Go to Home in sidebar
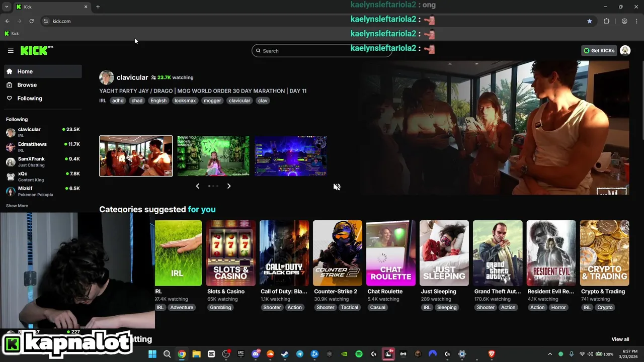644x362 pixels. pyautogui.click(x=43, y=71)
